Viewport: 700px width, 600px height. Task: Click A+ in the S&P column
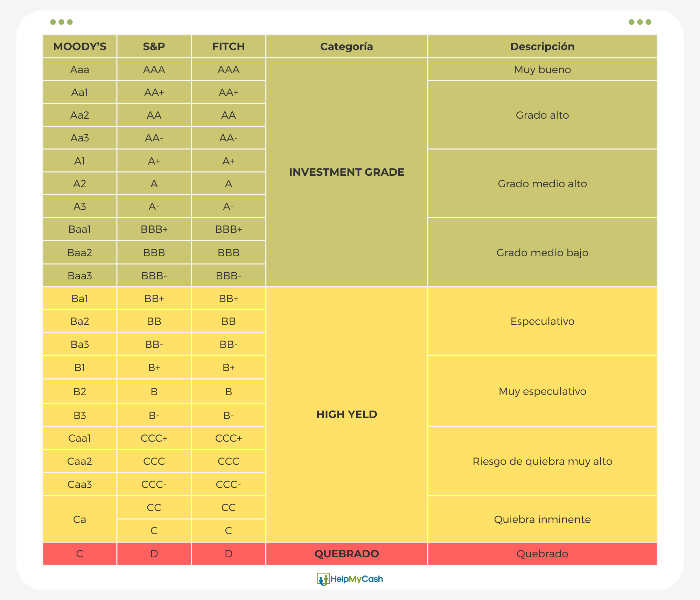[154, 161]
